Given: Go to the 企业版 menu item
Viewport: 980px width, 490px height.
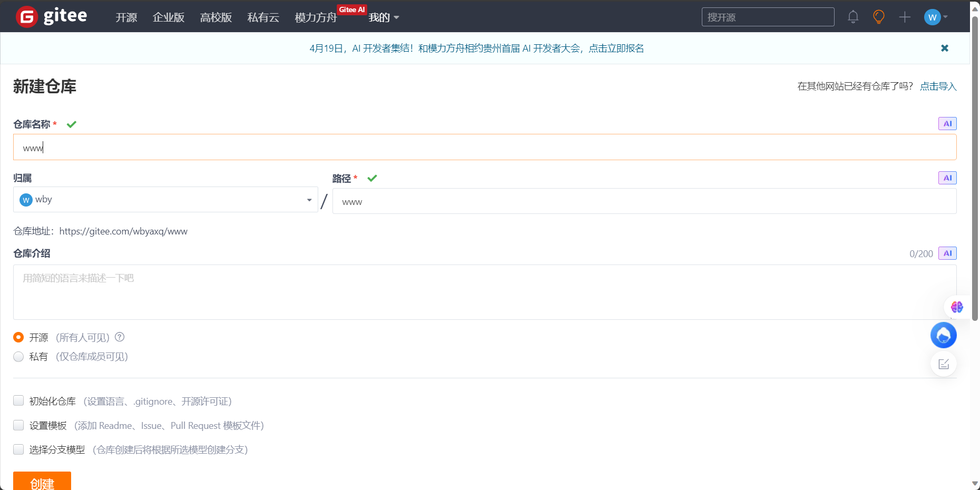Looking at the screenshot, I should point(168,17).
